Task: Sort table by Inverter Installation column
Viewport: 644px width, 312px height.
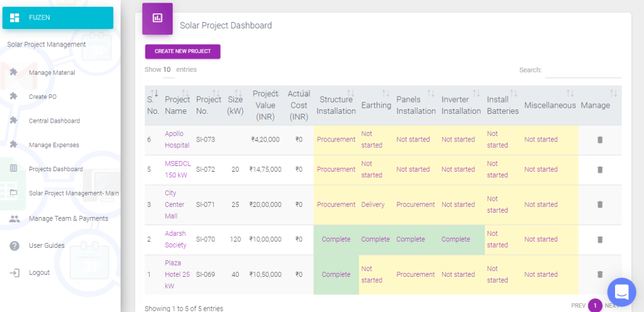Action: (x=476, y=94)
